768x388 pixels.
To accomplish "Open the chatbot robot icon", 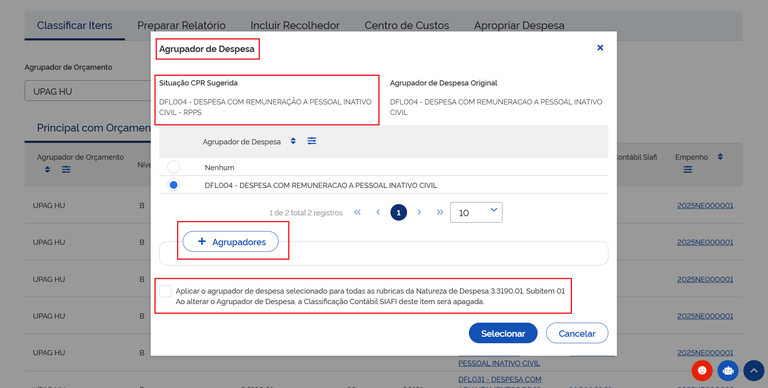I will 728,370.
